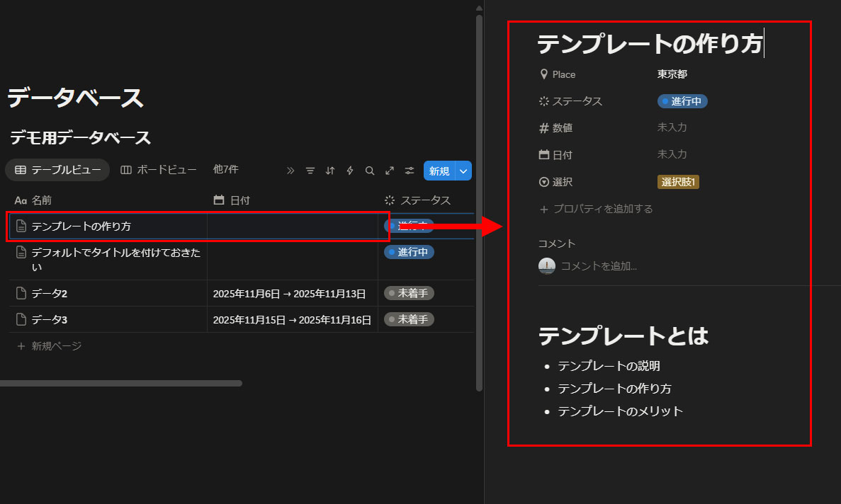Select the テーブルビュー tab

click(57, 170)
